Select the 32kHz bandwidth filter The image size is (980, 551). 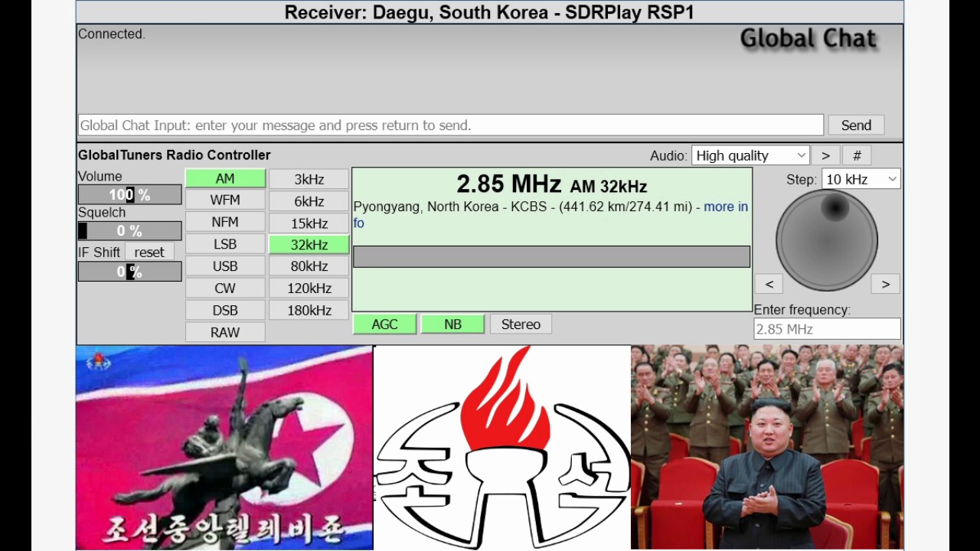pyautogui.click(x=309, y=245)
